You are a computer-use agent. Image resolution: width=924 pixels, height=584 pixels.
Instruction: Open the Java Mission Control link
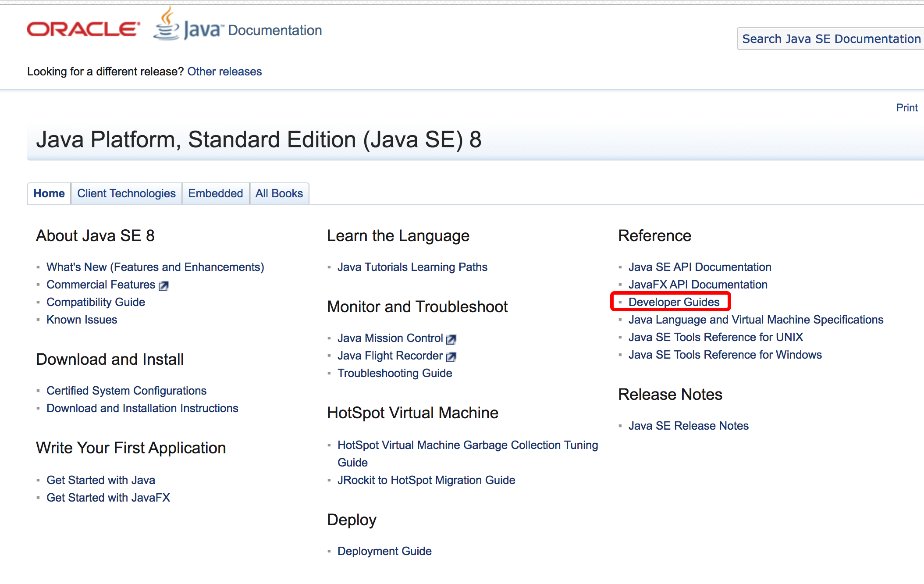point(390,338)
